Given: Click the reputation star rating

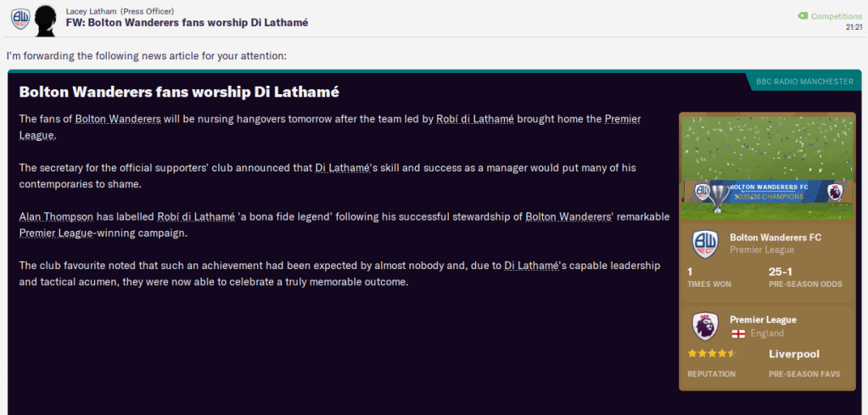Looking at the screenshot, I should [712, 354].
